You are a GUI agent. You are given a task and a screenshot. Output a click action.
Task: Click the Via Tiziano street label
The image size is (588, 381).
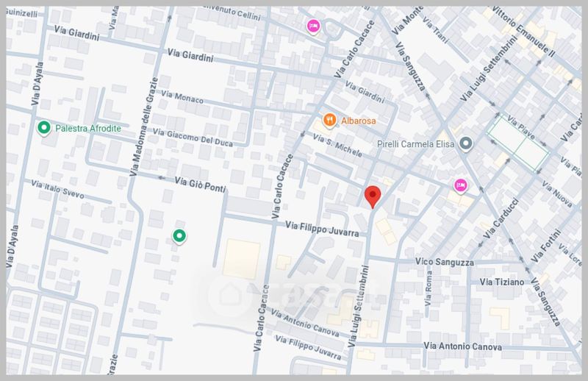tap(501, 282)
